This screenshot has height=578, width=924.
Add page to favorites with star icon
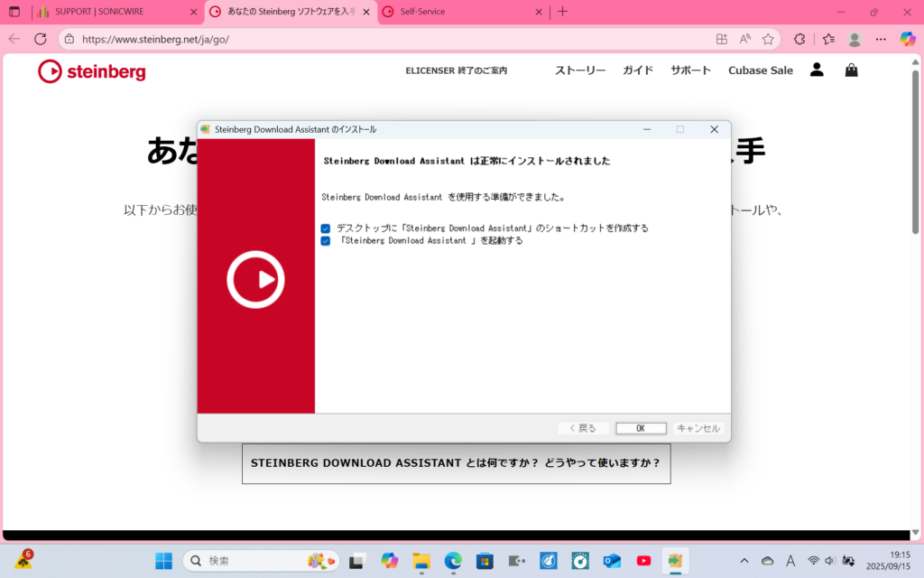(768, 39)
